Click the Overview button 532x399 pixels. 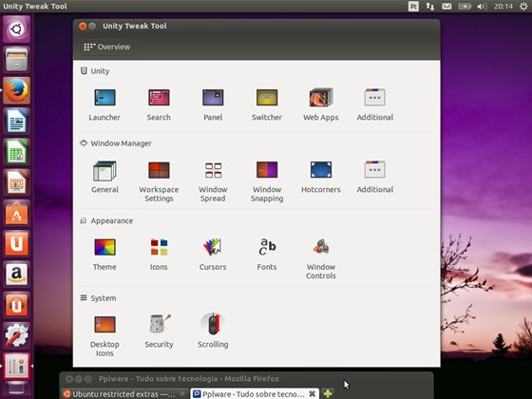point(106,47)
